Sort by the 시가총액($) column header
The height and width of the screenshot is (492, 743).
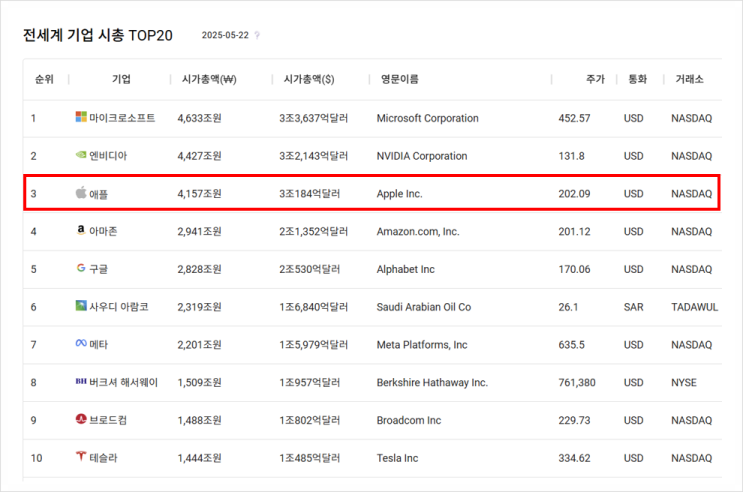point(309,79)
